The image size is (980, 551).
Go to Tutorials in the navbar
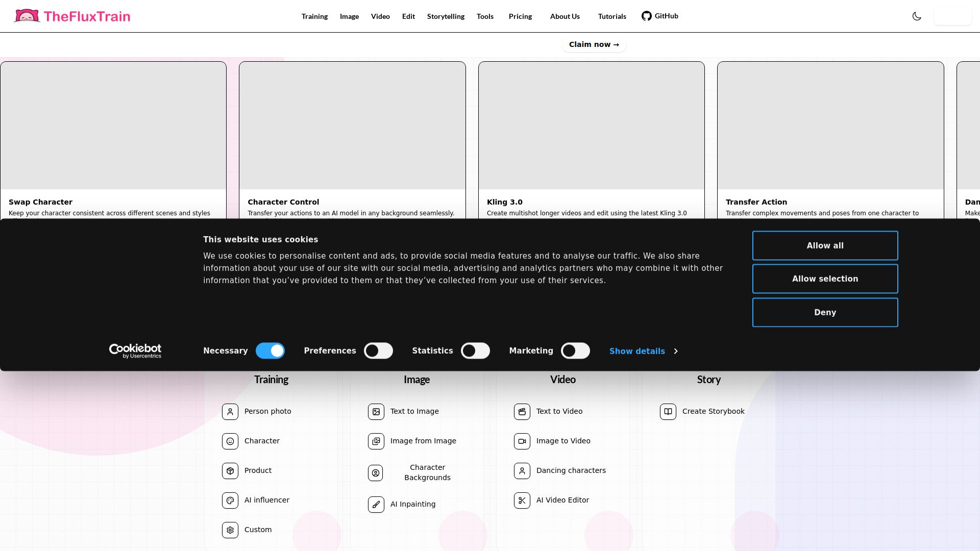tap(612, 16)
